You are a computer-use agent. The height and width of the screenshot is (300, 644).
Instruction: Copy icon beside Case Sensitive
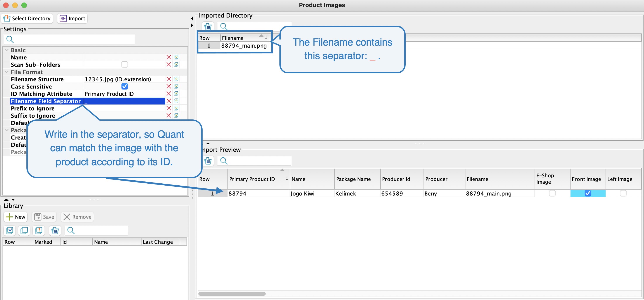176,86
